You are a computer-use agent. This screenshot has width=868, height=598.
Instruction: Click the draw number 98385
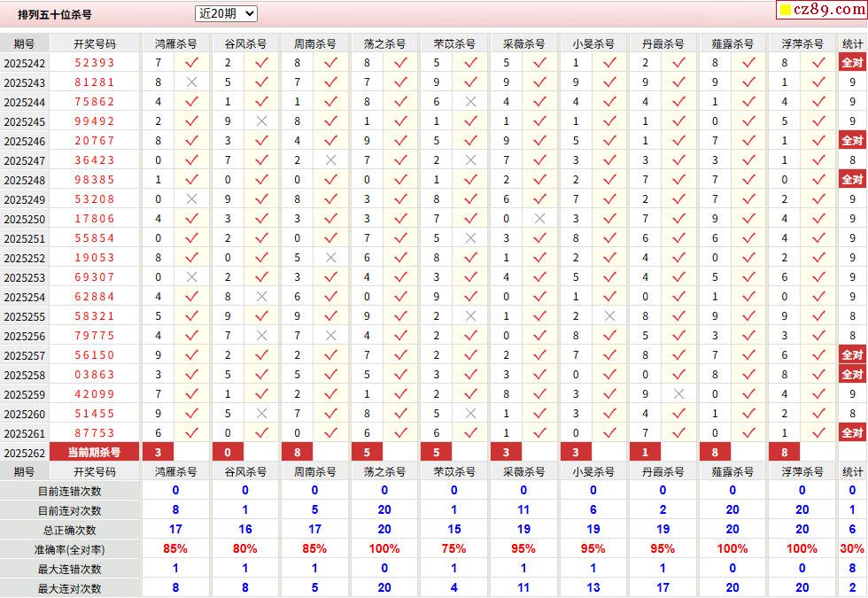(94, 179)
